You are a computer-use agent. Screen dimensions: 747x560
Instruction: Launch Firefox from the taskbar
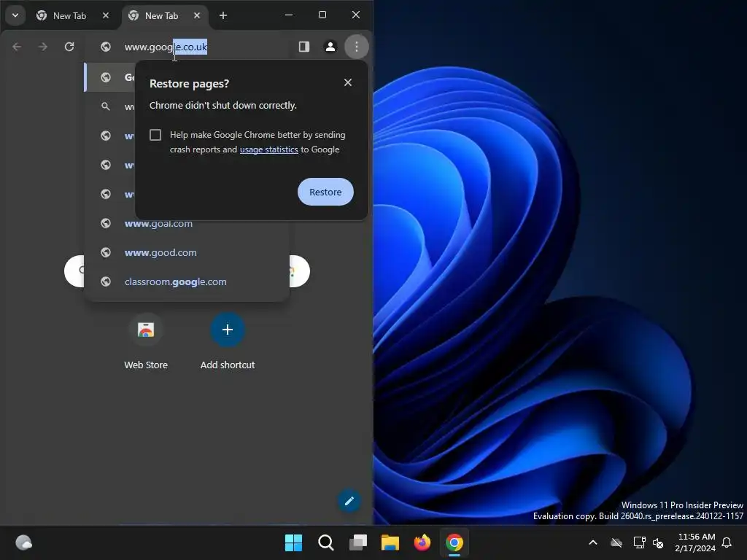pyautogui.click(x=422, y=542)
